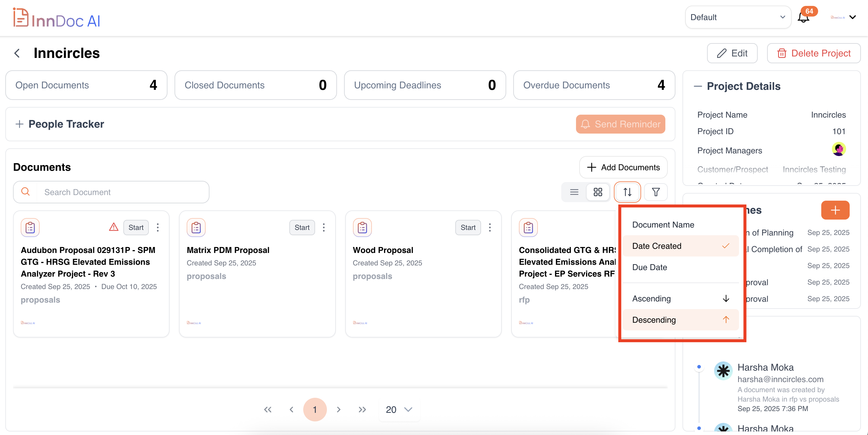Click the Delete Project button
The width and height of the screenshot is (868, 435).
[814, 53]
